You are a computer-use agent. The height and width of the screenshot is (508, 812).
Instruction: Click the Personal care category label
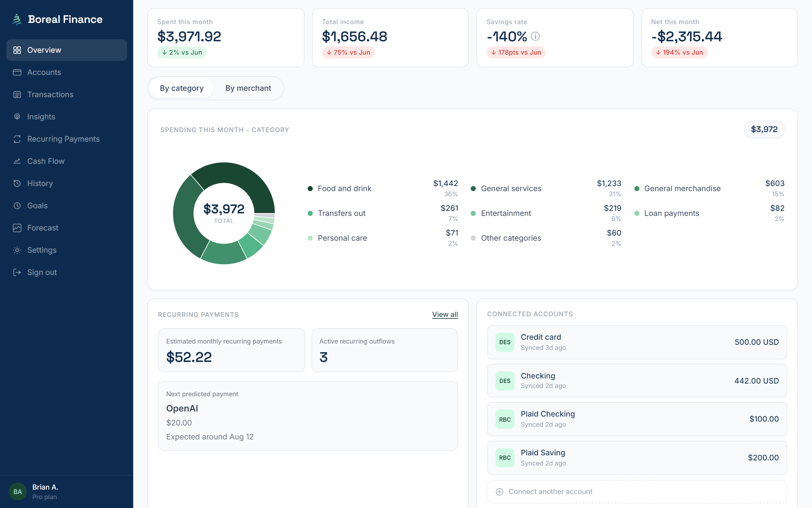coord(342,238)
